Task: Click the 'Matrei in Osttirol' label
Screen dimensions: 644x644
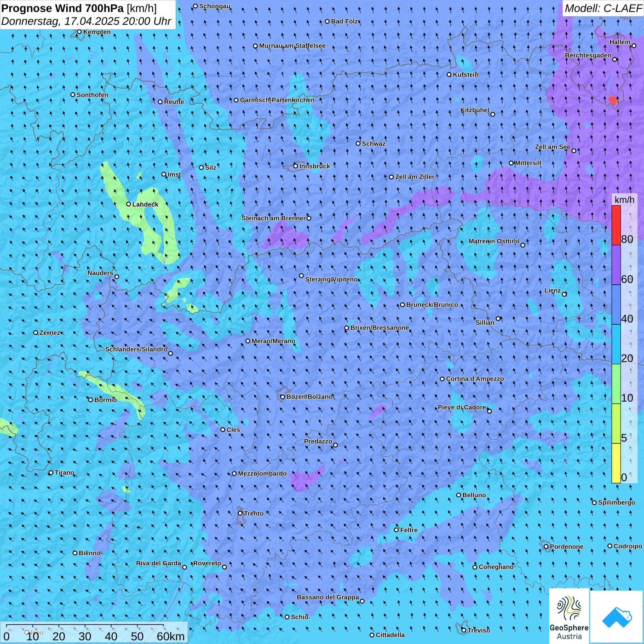Action: tap(494, 241)
